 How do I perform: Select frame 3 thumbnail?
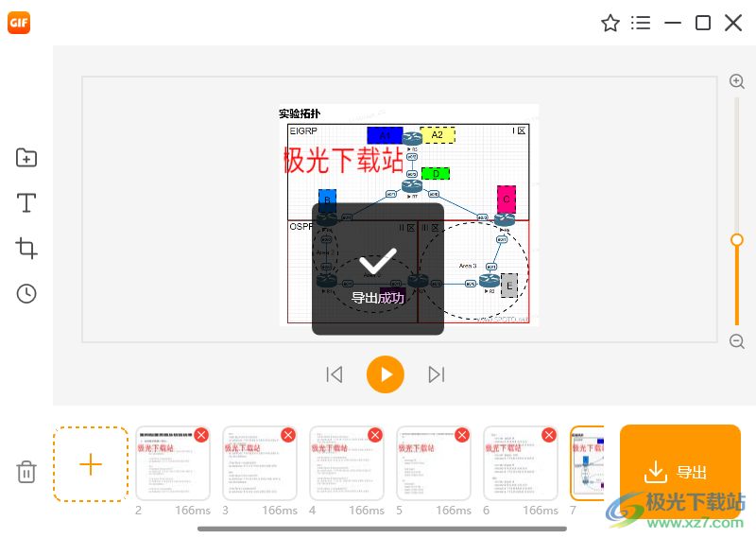point(259,466)
